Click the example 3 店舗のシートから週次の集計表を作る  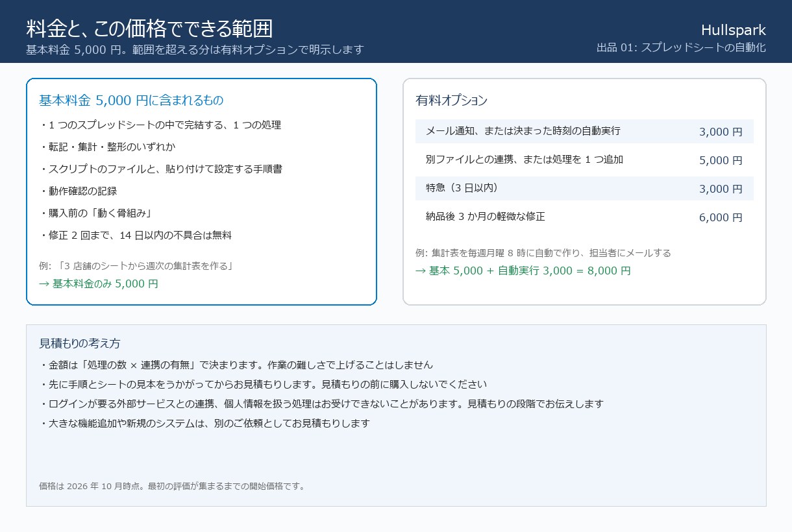tap(136, 265)
